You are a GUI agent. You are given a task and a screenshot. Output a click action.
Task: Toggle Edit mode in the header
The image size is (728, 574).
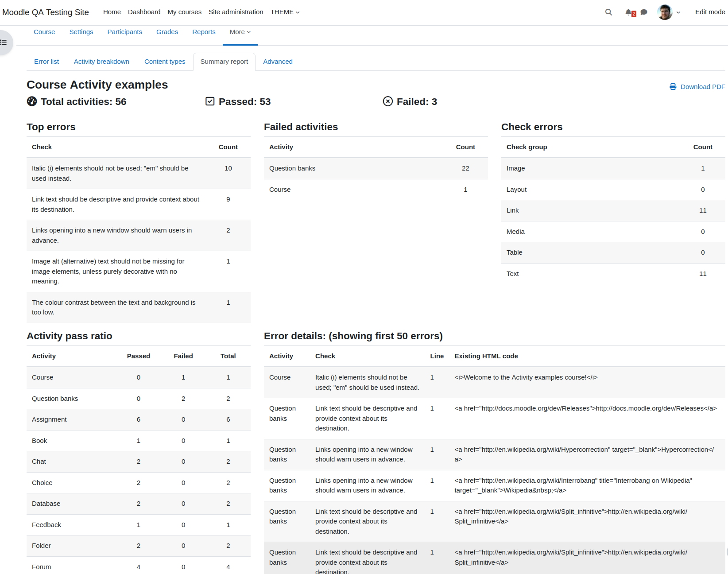tap(710, 12)
